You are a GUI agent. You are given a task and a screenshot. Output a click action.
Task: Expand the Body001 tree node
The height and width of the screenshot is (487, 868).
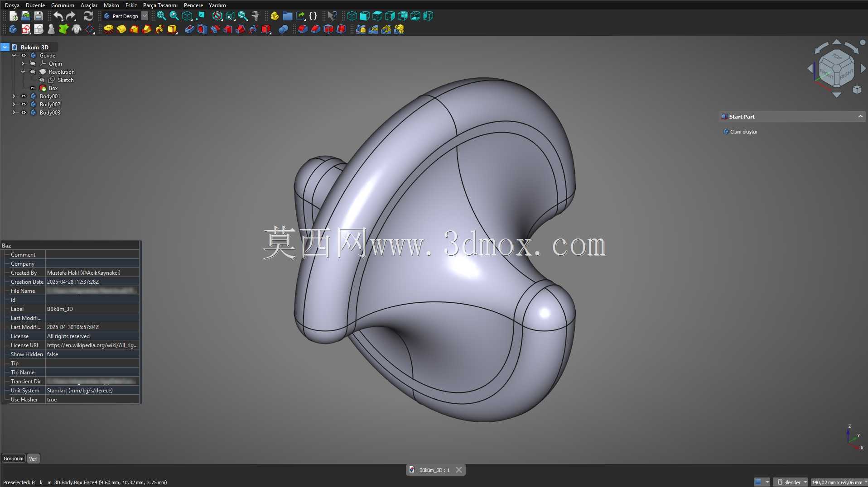click(14, 96)
